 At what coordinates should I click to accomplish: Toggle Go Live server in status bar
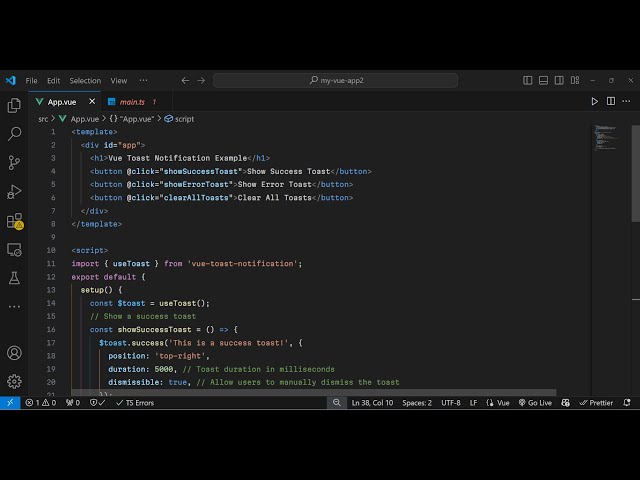(535, 403)
